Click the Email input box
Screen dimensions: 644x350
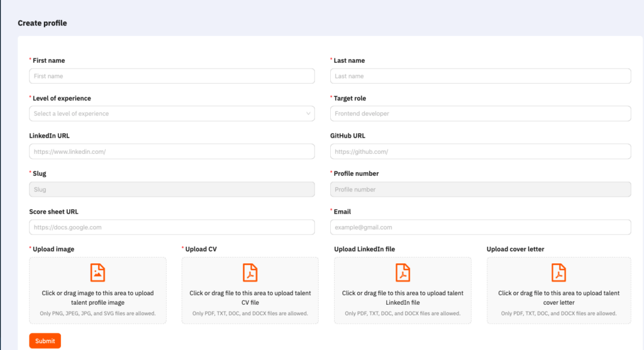pyautogui.click(x=480, y=227)
